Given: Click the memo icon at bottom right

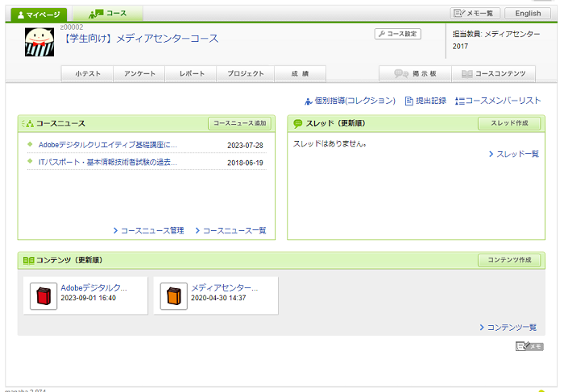Looking at the screenshot, I should 529,346.
